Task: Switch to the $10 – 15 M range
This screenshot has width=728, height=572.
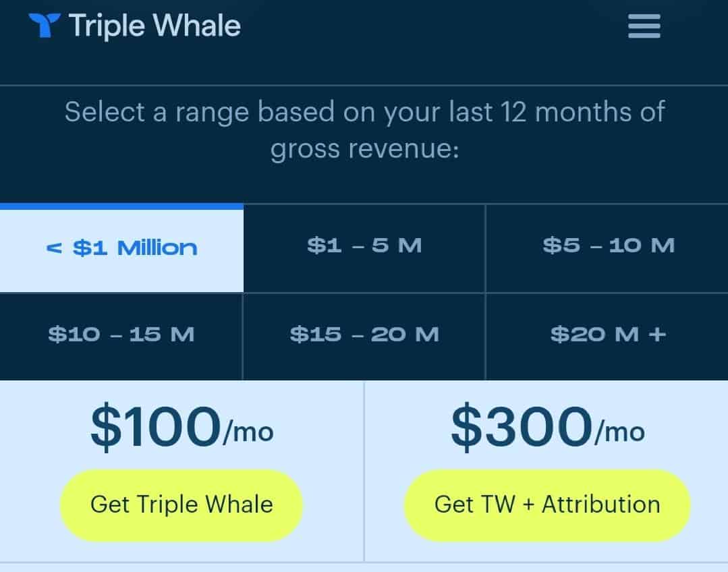Action: [121, 335]
